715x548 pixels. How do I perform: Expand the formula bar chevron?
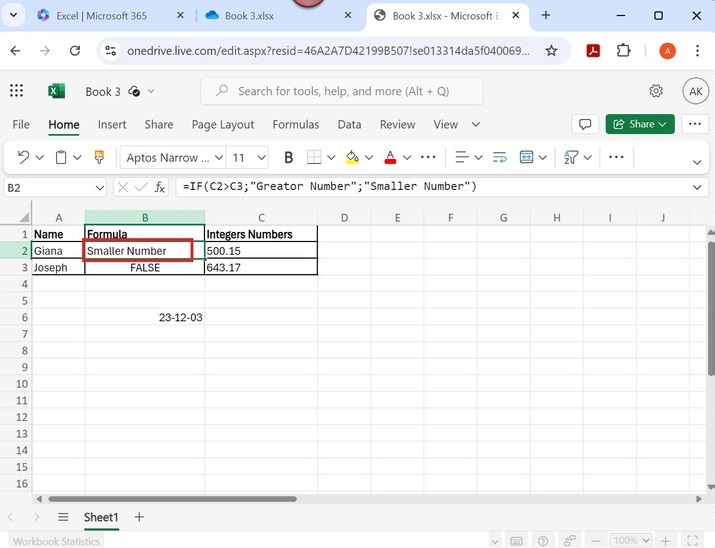pyautogui.click(x=697, y=187)
